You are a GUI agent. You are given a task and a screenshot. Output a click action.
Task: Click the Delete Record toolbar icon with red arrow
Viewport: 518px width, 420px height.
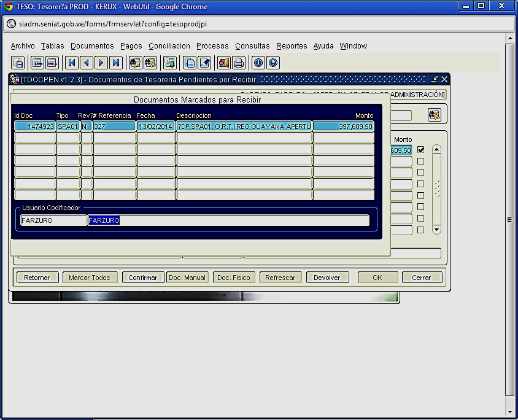pos(52,63)
